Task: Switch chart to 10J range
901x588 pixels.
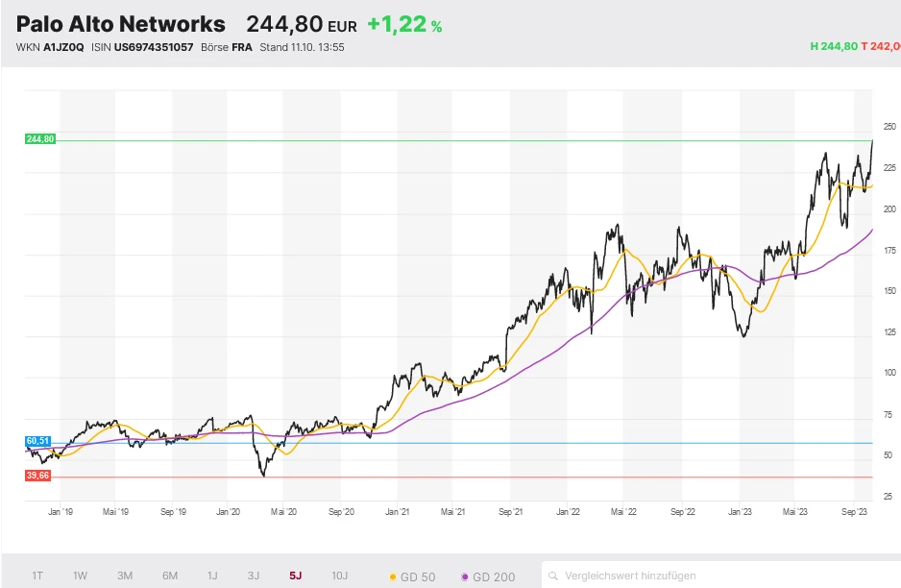Action: pyautogui.click(x=340, y=576)
